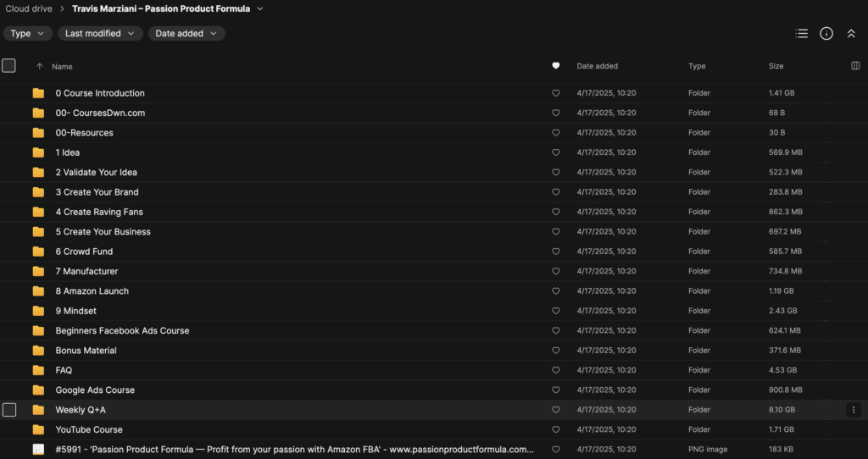
Task: Collapse header with double chevron icon
Action: coord(851,34)
